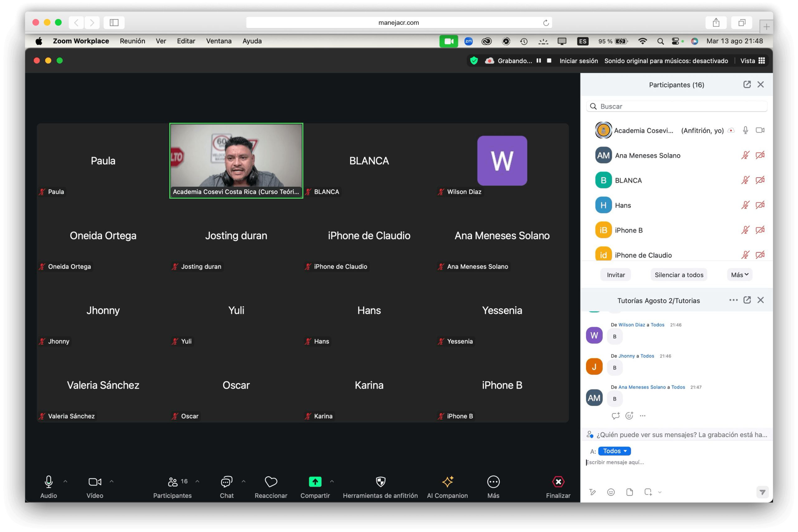Click the file attachment icon in chat

(x=629, y=492)
